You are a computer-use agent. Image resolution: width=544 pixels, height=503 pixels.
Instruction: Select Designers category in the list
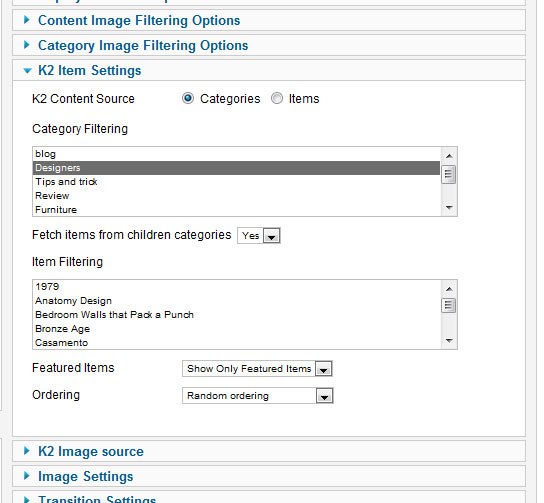(x=237, y=168)
